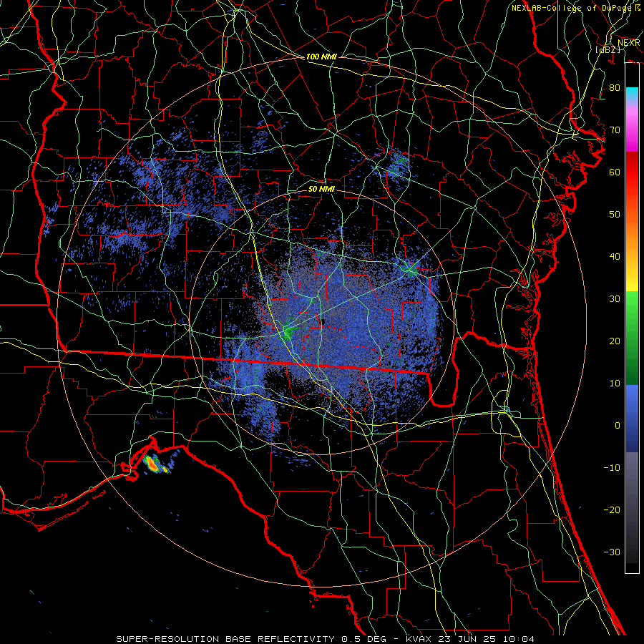Select the -20 value on the dBZ scale
Viewport: 644px width, 644px height.
click(x=612, y=509)
